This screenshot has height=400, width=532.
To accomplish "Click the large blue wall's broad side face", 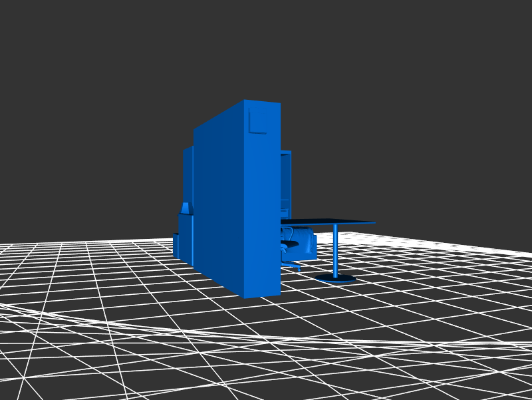I will [219, 200].
